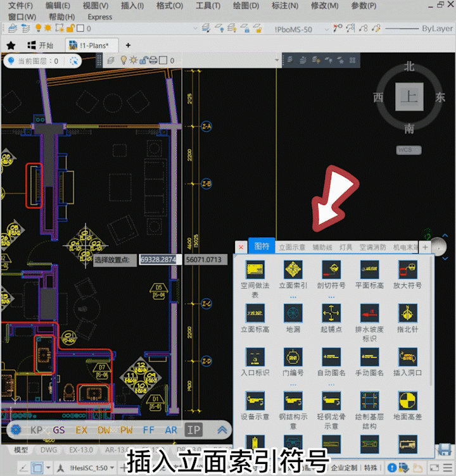Click the save floppy disk icon
Viewport: 456px width, 476px height.
click(x=445, y=449)
